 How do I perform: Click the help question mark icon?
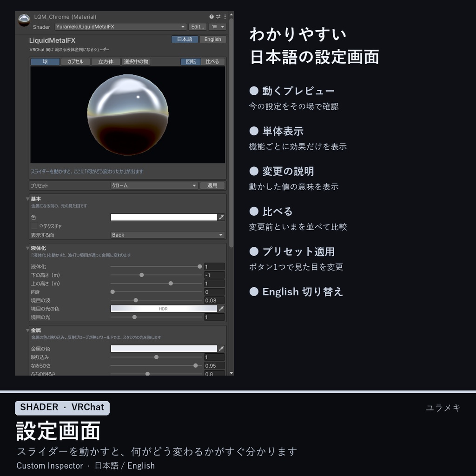(x=212, y=17)
